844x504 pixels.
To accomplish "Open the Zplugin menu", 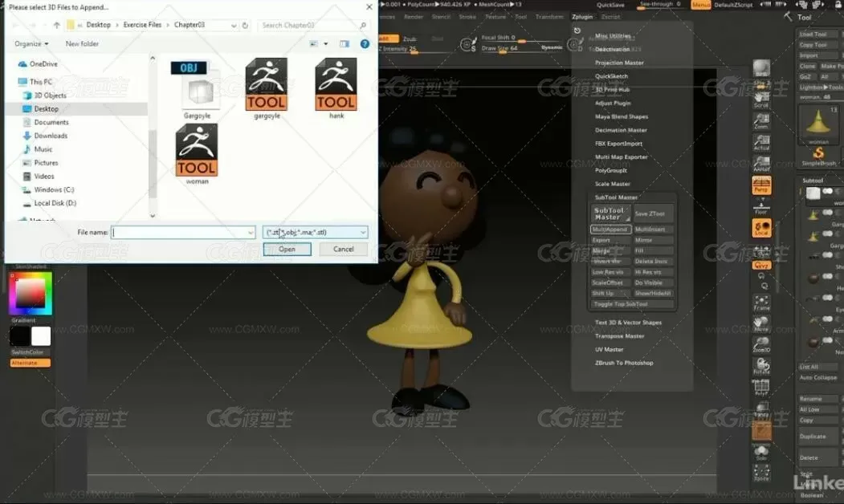I will (582, 17).
